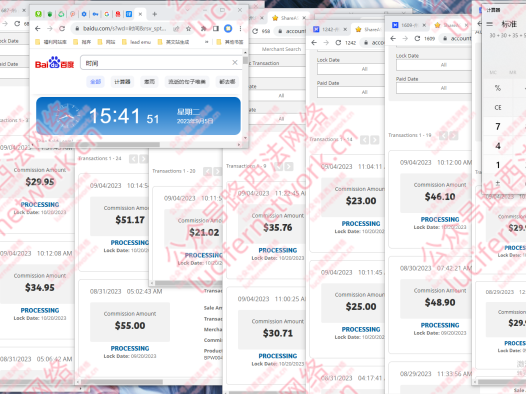Open the Lock Date dropdown in the 1242 window
The width and height of the screenshot is (526, 394).
pyautogui.click(x=351, y=69)
